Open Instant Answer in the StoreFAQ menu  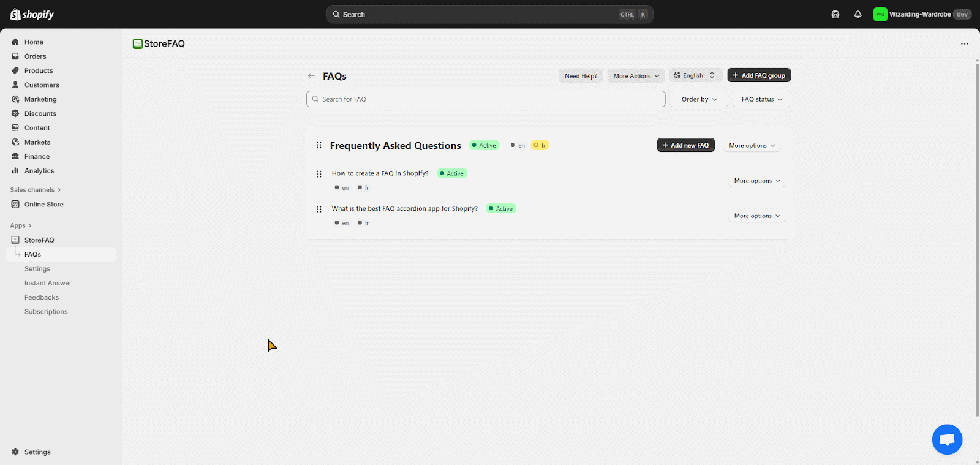(x=48, y=283)
